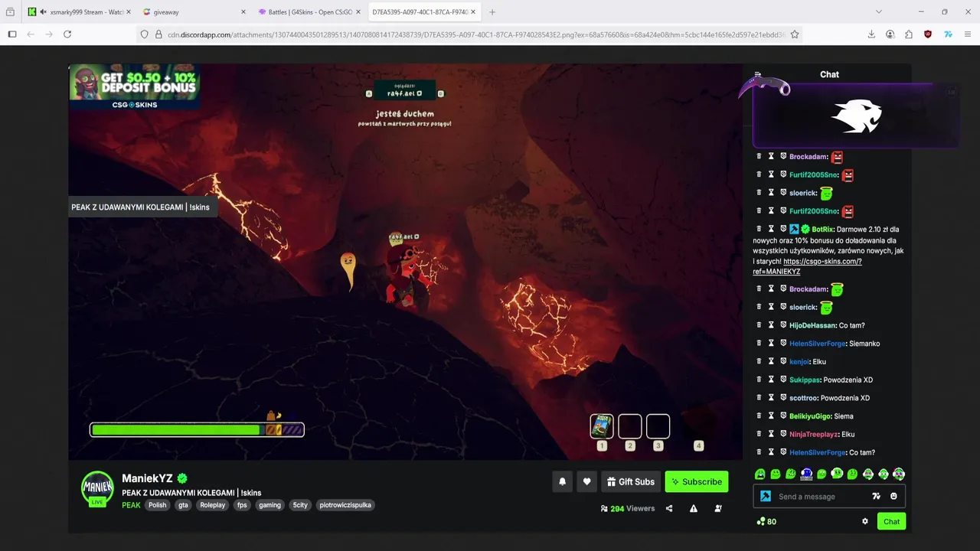The width and height of the screenshot is (980, 551).
Task: Click the 294 Viewers count
Action: [x=628, y=508]
